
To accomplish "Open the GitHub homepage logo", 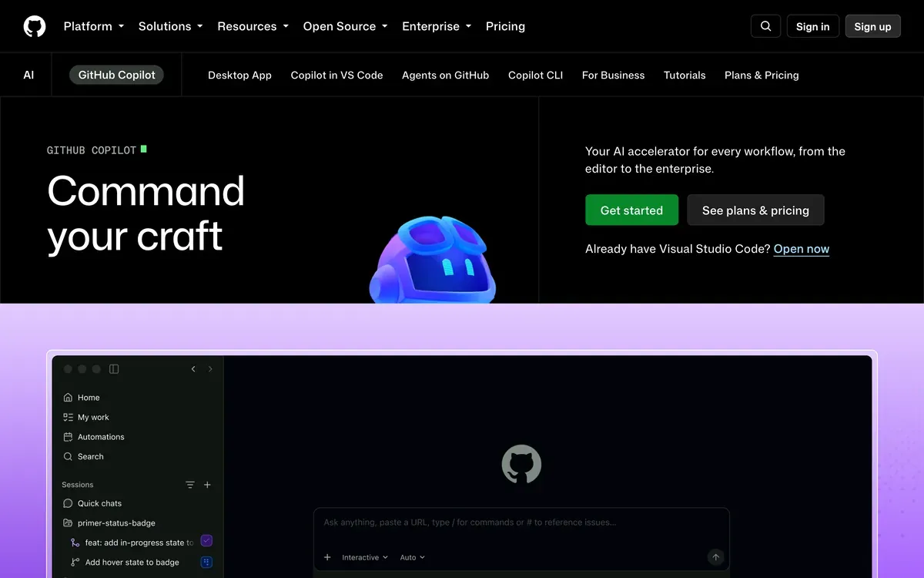I will click(x=35, y=26).
